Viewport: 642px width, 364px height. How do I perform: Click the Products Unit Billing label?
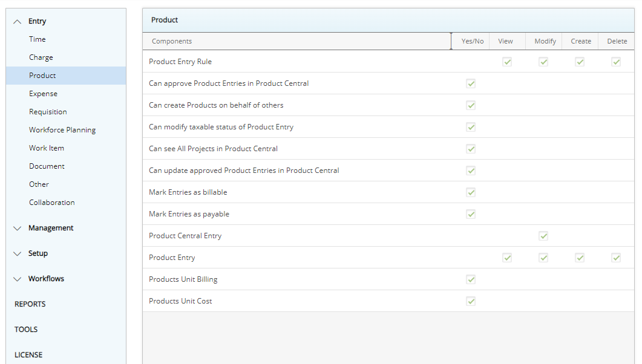pyautogui.click(x=183, y=279)
